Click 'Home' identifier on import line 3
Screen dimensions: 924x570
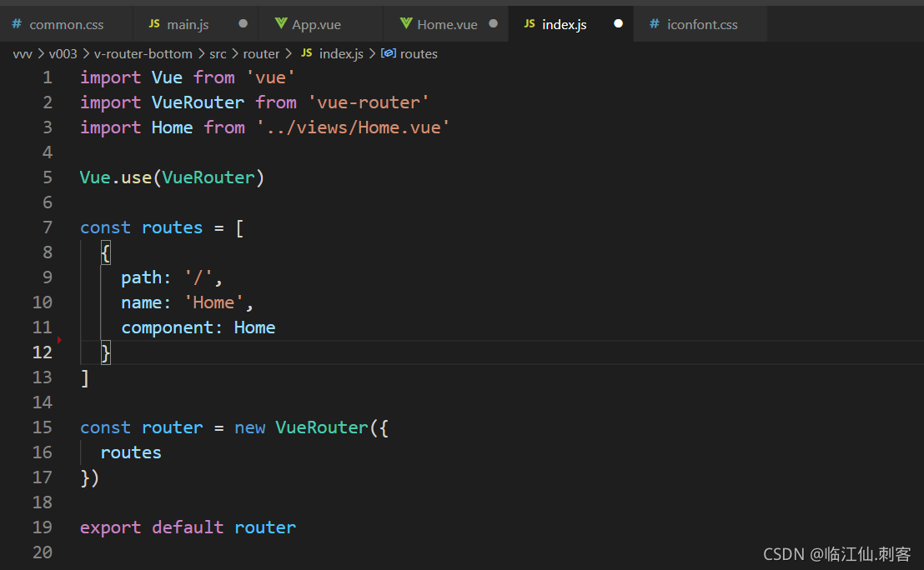tap(172, 127)
